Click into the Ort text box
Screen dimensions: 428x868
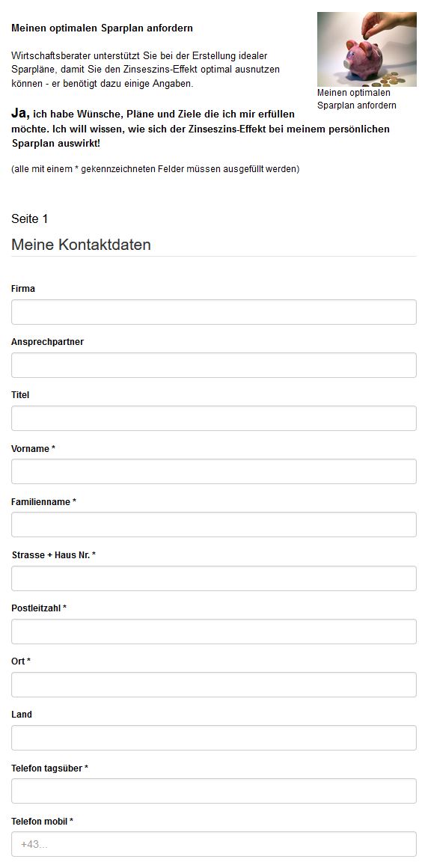[214, 685]
